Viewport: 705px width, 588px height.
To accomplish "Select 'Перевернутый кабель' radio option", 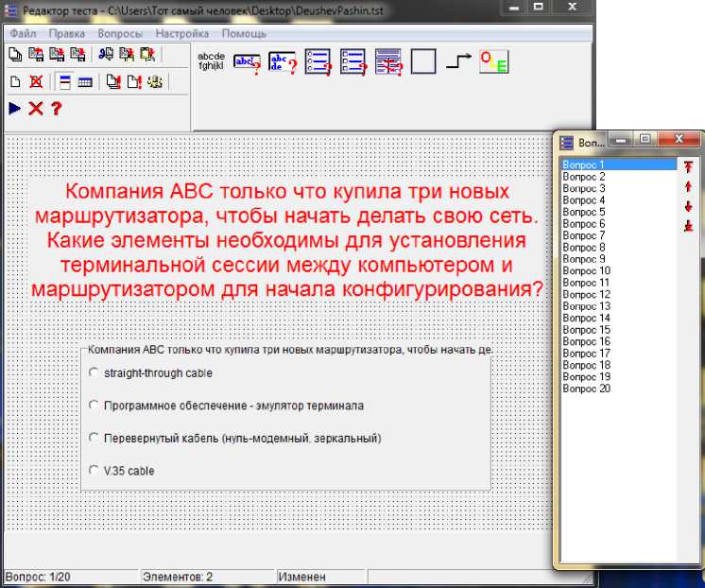I will tap(94, 438).
